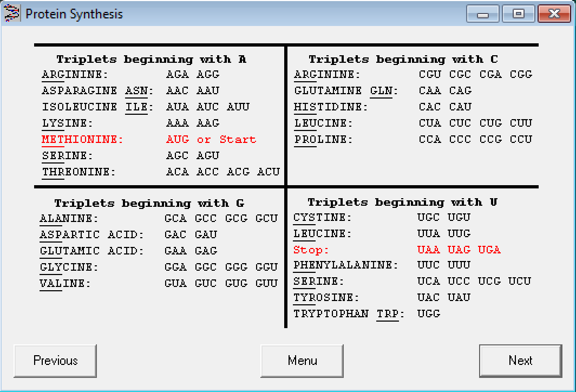Minimize the Protein Synthesis window

click(x=483, y=14)
